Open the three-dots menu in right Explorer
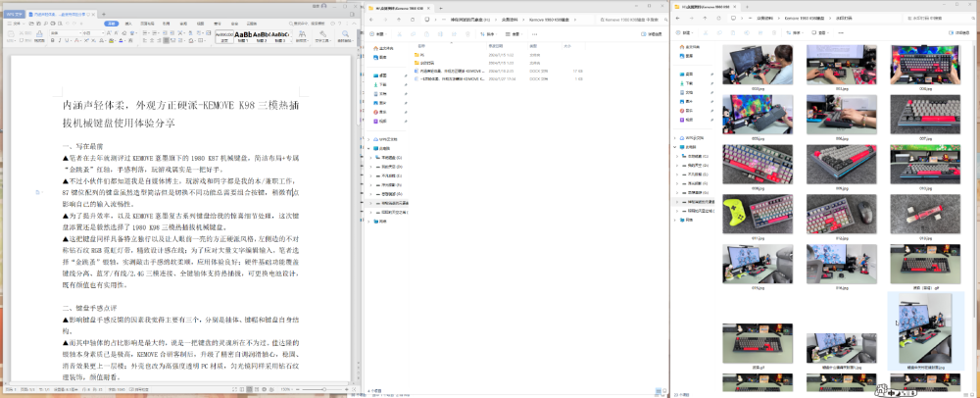Image resolution: width=980 pixels, height=398 pixels. [841, 32]
